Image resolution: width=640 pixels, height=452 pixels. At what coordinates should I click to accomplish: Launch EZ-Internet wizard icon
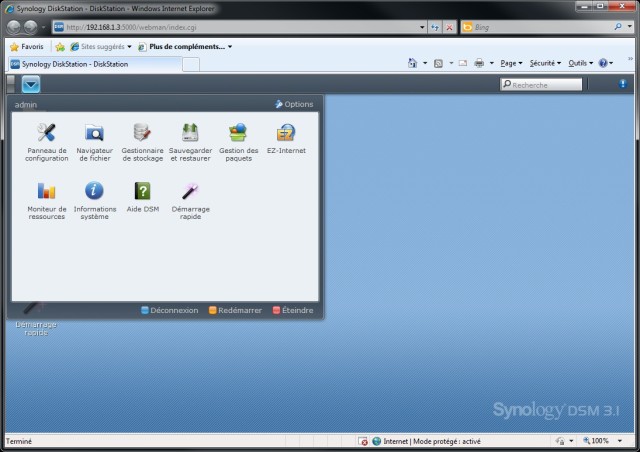click(x=286, y=133)
